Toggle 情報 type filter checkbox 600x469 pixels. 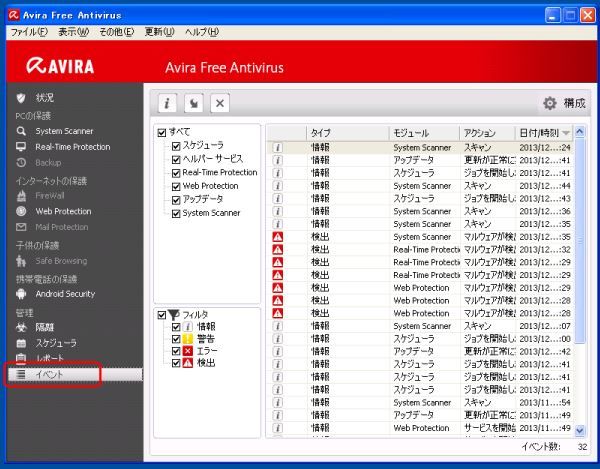(x=176, y=327)
